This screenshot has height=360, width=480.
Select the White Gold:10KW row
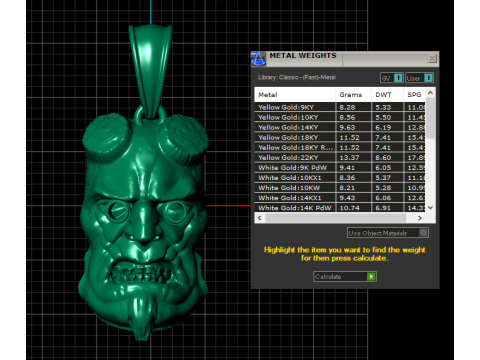tap(340, 188)
